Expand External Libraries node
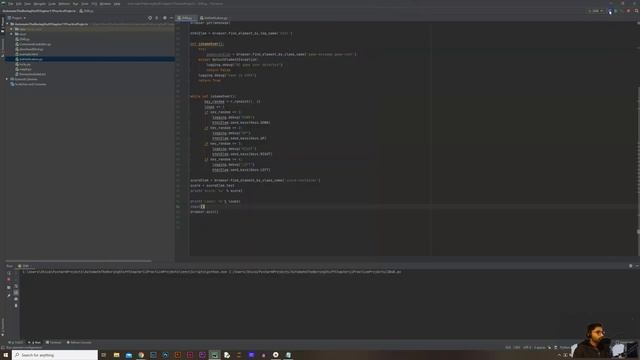Image resolution: width=640 pixels, height=360 pixels. point(7,79)
